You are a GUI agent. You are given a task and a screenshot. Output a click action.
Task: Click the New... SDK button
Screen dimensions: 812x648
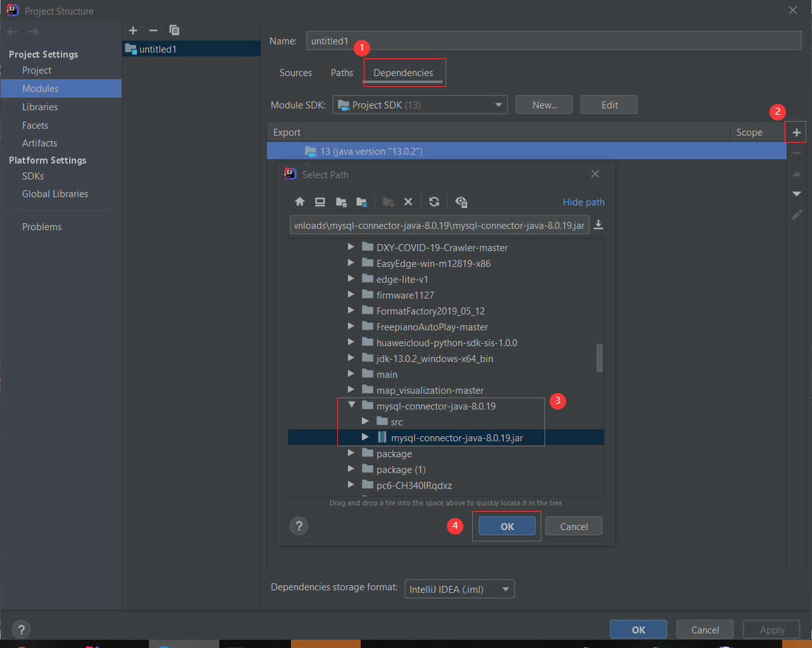click(544, 105)
